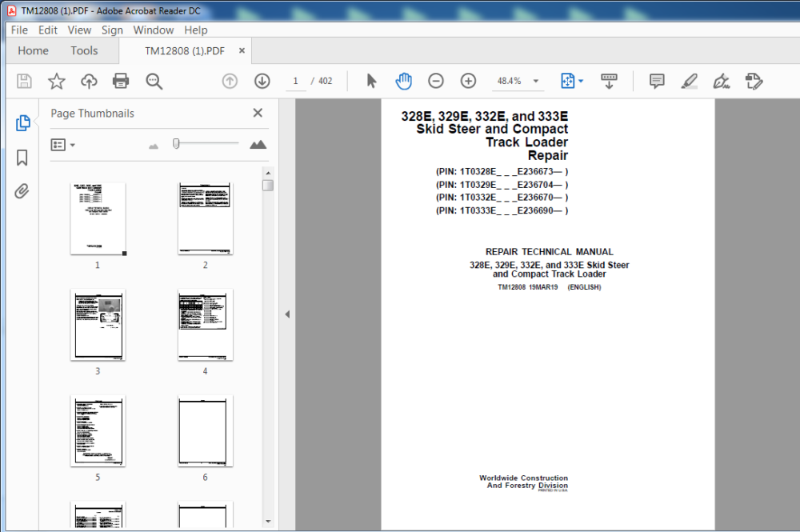This screenshot has width=800, height=532.
Task: Click the Save file icon
Action: [x=24, y=81]
